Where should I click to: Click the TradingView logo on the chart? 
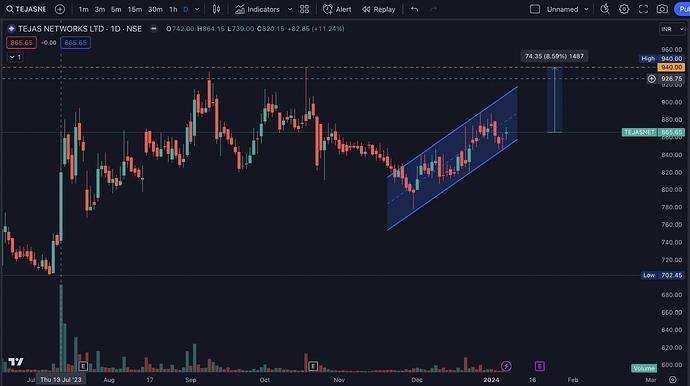click(16, 362)
